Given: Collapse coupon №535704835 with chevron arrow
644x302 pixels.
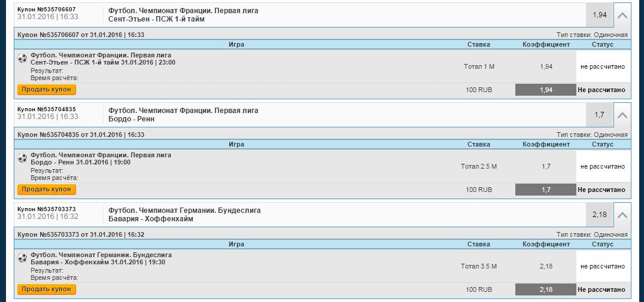Looking at the screenshot, I should tap(622, 115).
